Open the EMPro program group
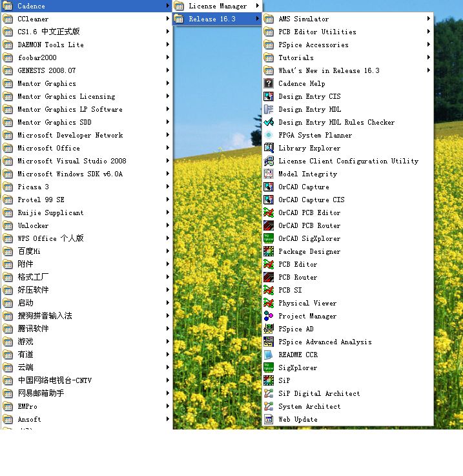 [87, 406]
